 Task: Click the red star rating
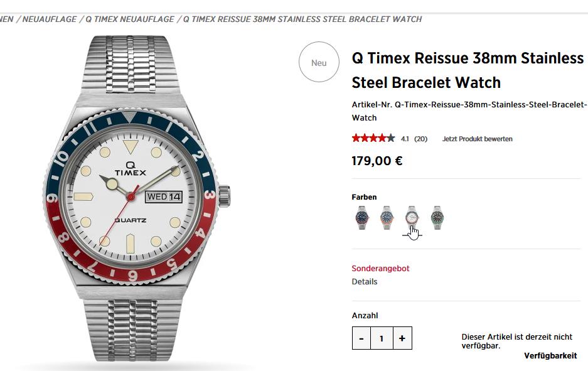(373, 139)
